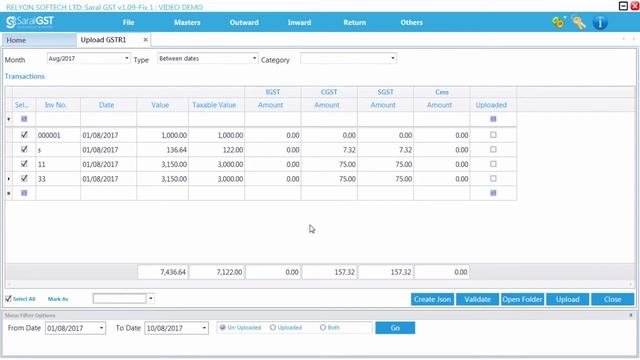Screen dimensions: 640x360
Task: Expand the Mark As dropdown
Action: (151, 299)
